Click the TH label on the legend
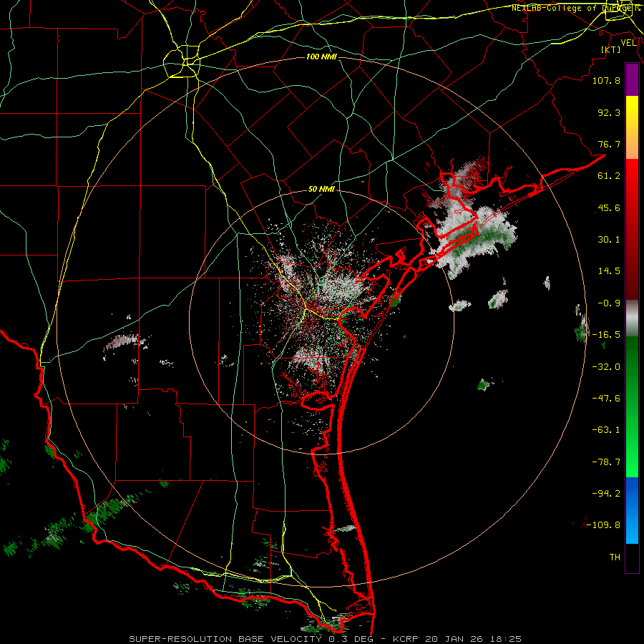 (615, 557)
